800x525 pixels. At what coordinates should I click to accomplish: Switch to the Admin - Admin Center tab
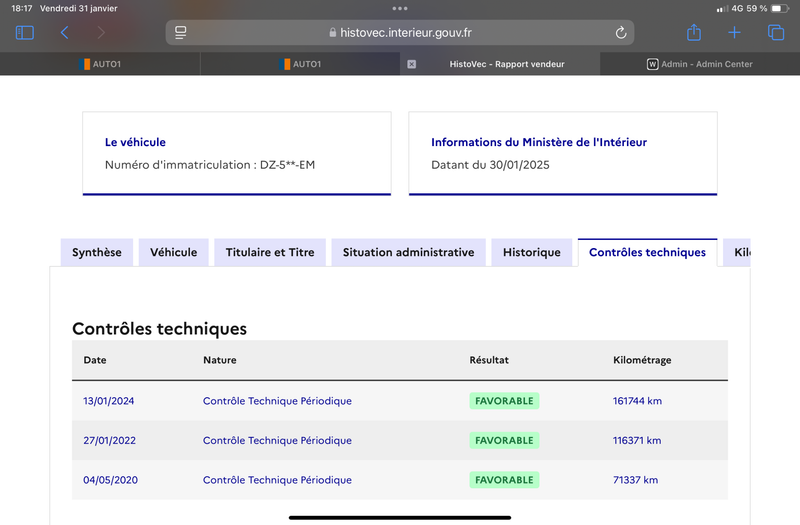pyautogui.click(x=700, y=64)
